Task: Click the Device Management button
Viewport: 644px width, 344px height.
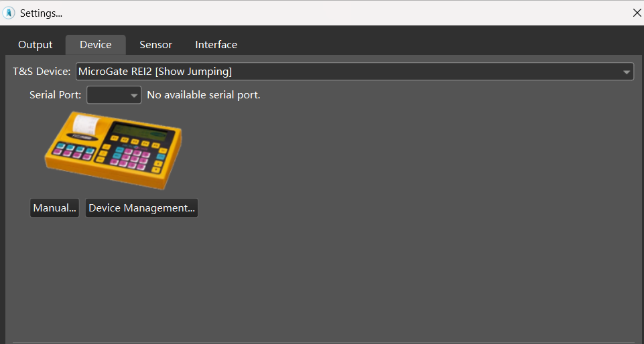Action: point(141,208)
